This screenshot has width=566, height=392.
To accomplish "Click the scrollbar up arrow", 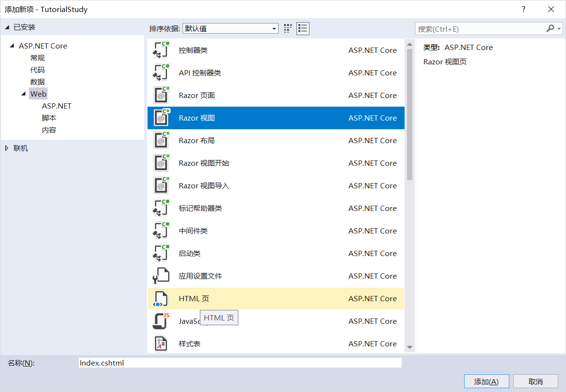I will [409, 44].
